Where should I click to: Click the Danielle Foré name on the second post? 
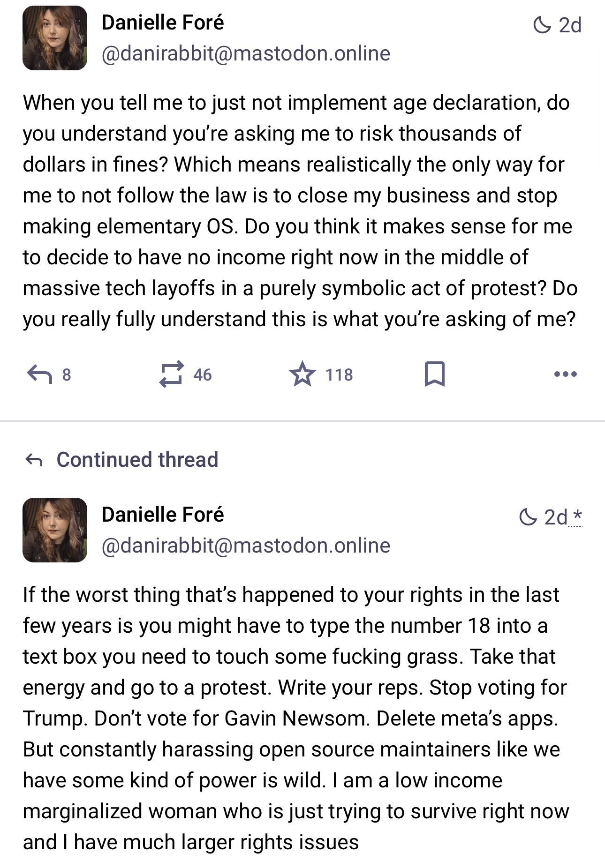point(163,515)
